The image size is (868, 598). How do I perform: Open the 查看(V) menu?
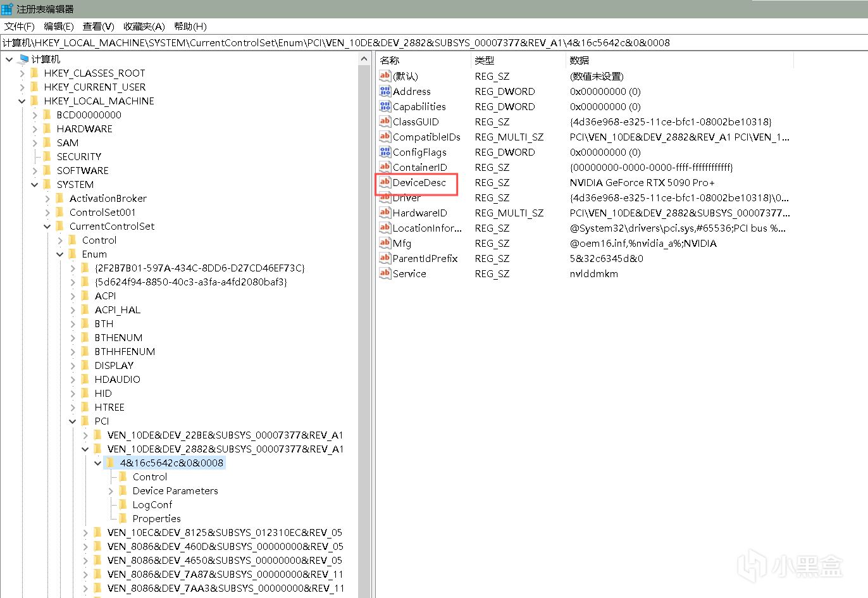[x=98, y=26]
